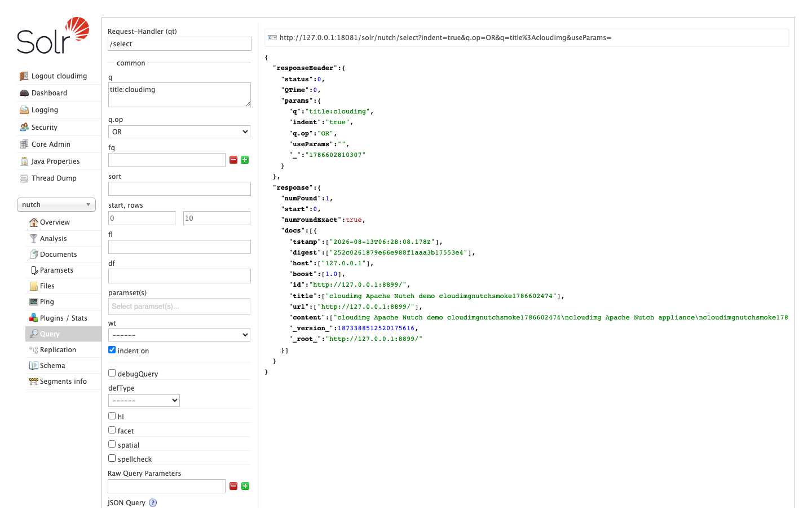Image resolution: width=812 pixels, height=508 pixels.
Task: Click the Dashboard gauge icon
Action: click(x=24, y=93)
